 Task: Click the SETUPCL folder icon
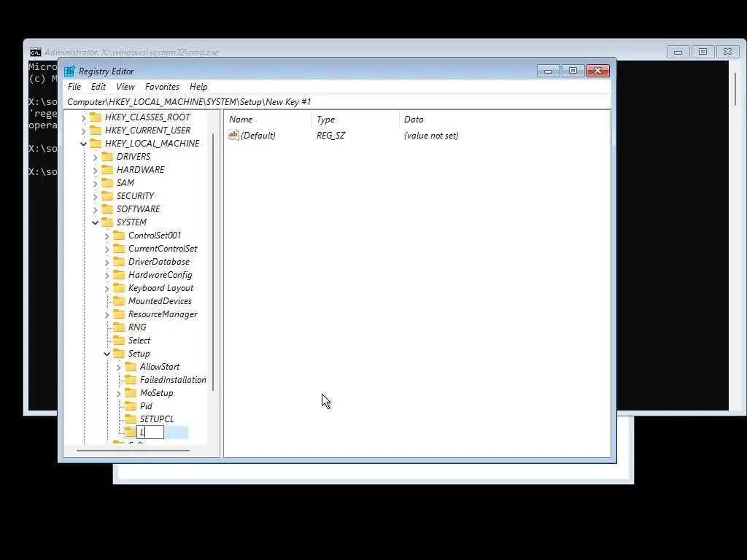click(x=131, y=419)
